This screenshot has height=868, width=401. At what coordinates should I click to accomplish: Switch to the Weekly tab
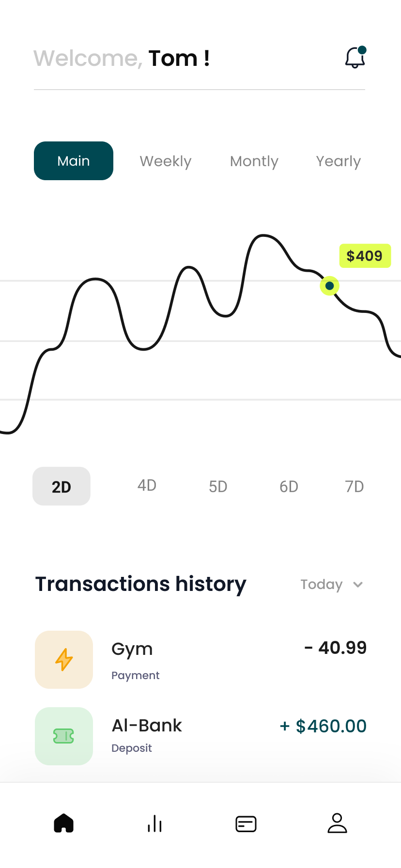pyautogui.click(x=166, y=161)
